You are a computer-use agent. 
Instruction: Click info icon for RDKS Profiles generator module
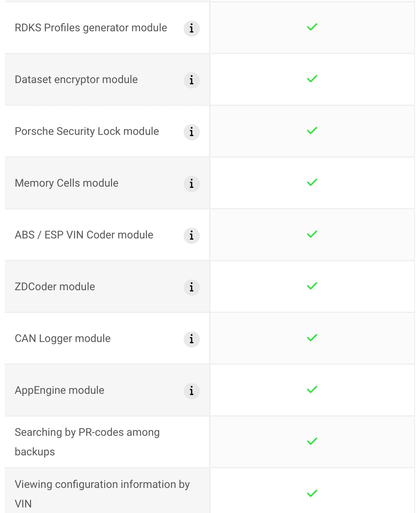tap(191, 29)
